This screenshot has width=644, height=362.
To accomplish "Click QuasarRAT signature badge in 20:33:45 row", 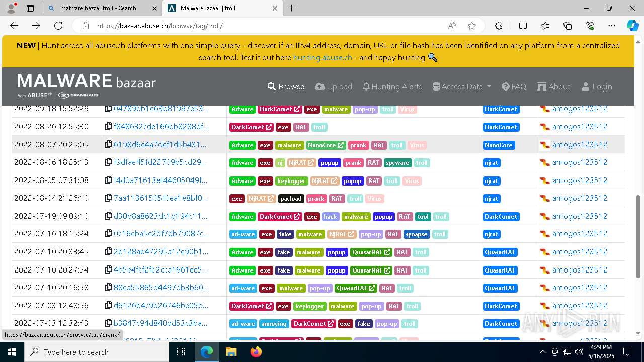I will click(500, 252).
